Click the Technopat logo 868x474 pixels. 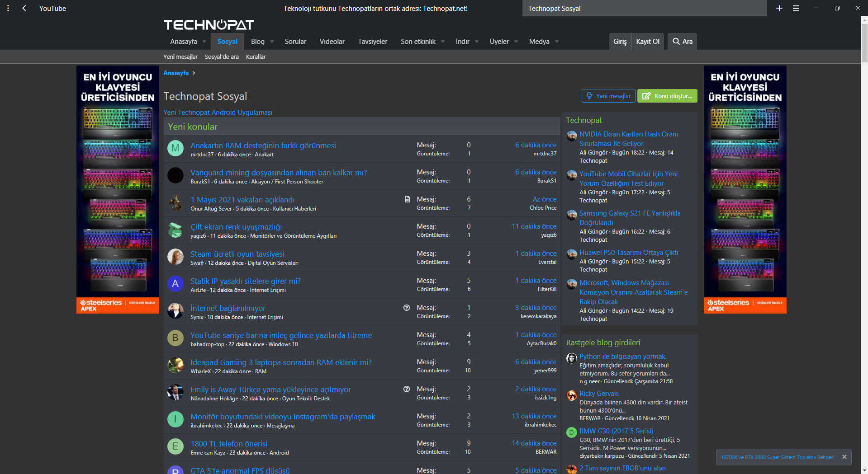coord(209,25)
